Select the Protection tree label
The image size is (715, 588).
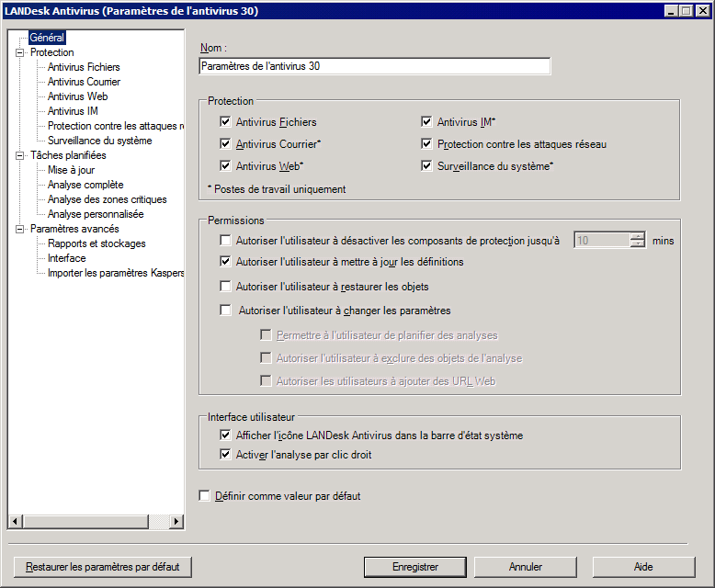52,52
